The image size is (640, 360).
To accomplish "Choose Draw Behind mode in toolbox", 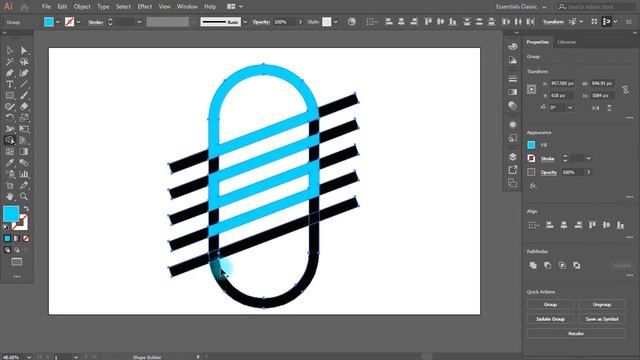I will (17, 250).
